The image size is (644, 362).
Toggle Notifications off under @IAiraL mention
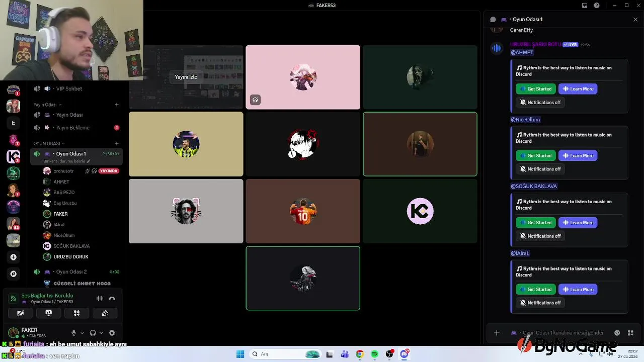tap(540, 303)
